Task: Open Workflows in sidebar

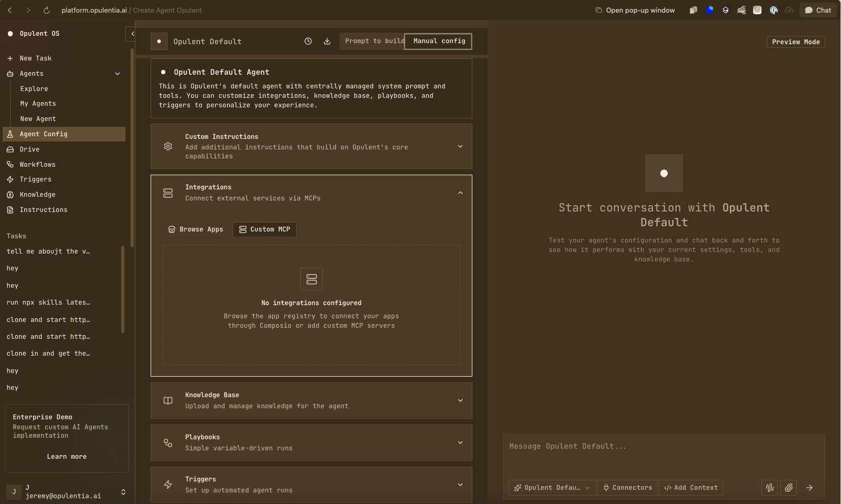Action: click(64, 165)
